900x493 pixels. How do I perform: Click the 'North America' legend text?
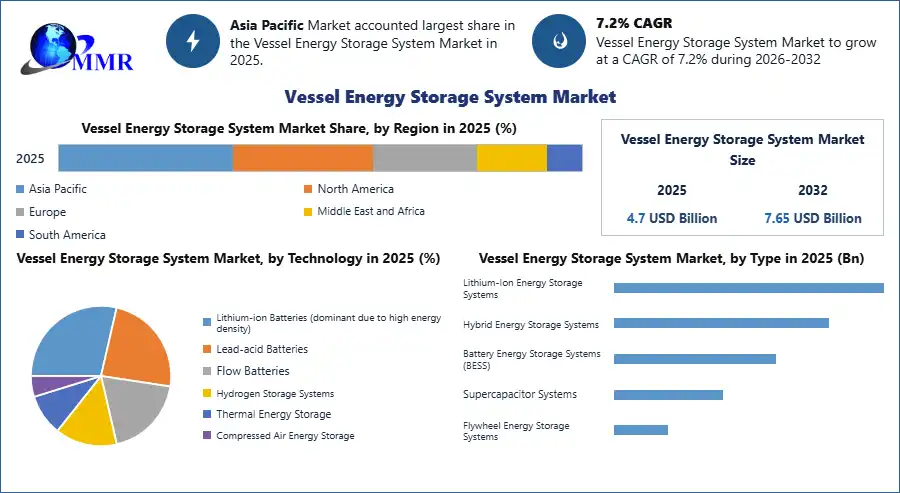pyautogui.click(x=356, y=189)
